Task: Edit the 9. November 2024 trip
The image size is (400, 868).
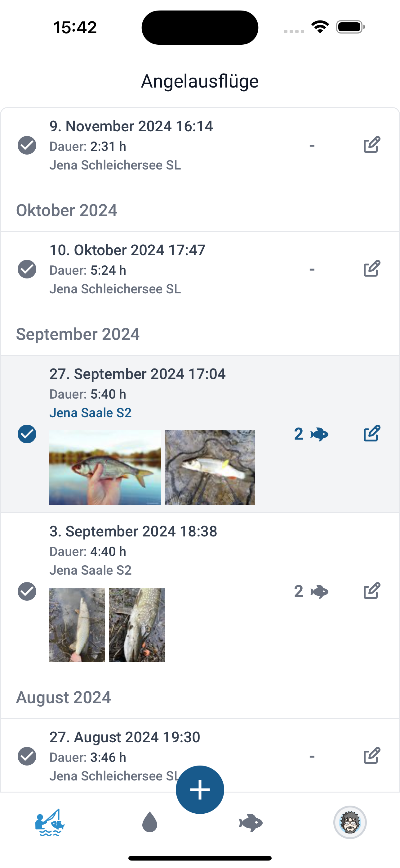Action: pyautogui.click(x=372, y=145)
